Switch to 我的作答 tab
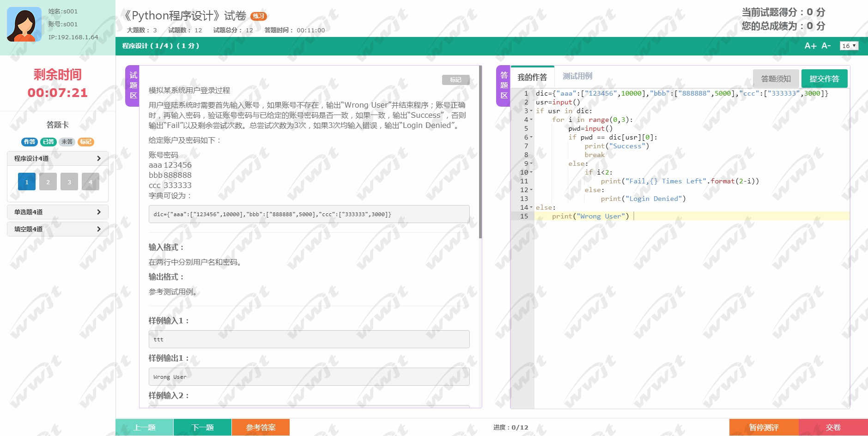 [532, 77]
